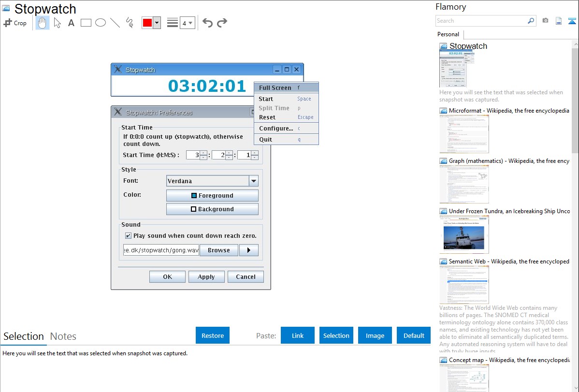
Task: Click the page document icon beside camera
Action: pyautogui.click(x=559, y=21)
